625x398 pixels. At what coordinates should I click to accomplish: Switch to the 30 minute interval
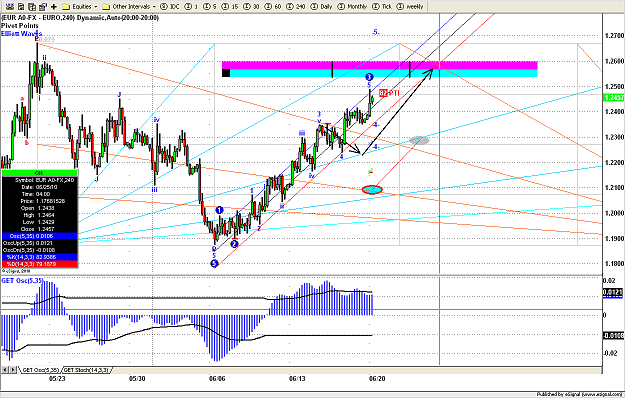[x=251, y=6]
